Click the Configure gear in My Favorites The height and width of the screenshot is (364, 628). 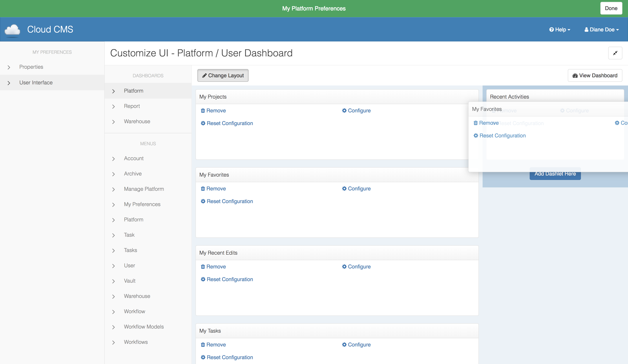pyautogui.click(x=344, y=189)
